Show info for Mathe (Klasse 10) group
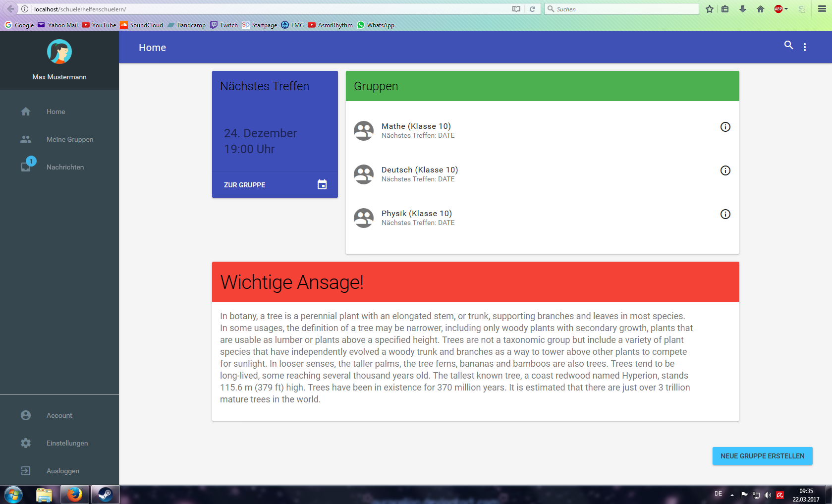 725,127
